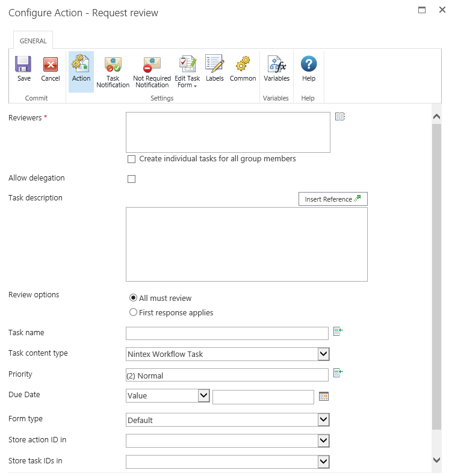Open the Form type dropdown
The image size is (449, 476).
pos(323,420)
